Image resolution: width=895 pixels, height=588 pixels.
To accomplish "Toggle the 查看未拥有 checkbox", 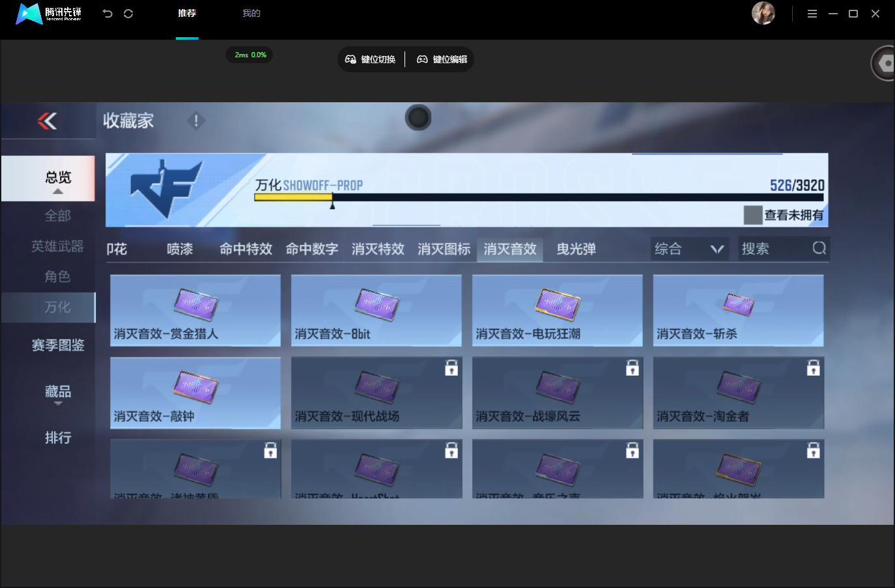I will click(753, 215).
